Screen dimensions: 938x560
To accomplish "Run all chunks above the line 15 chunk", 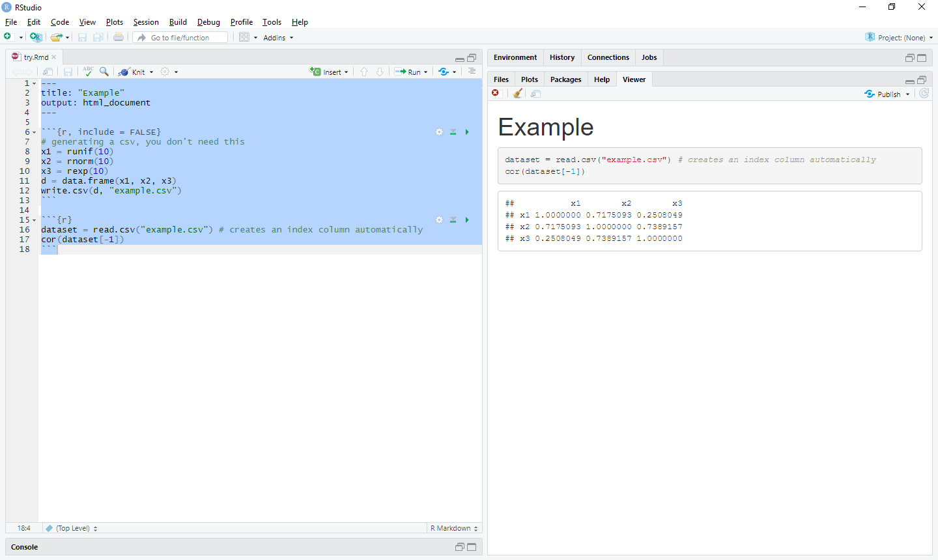I will (453, 219).
